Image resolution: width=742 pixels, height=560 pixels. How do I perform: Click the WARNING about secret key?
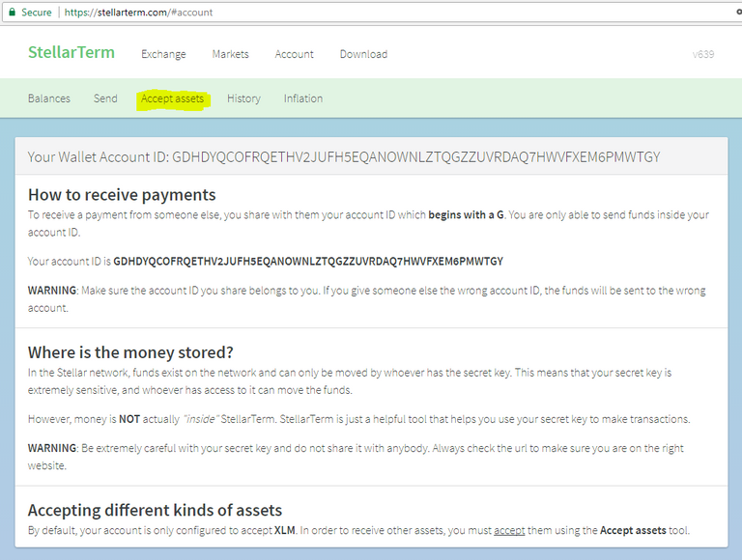pyautogui.click(x=356, y=457)
